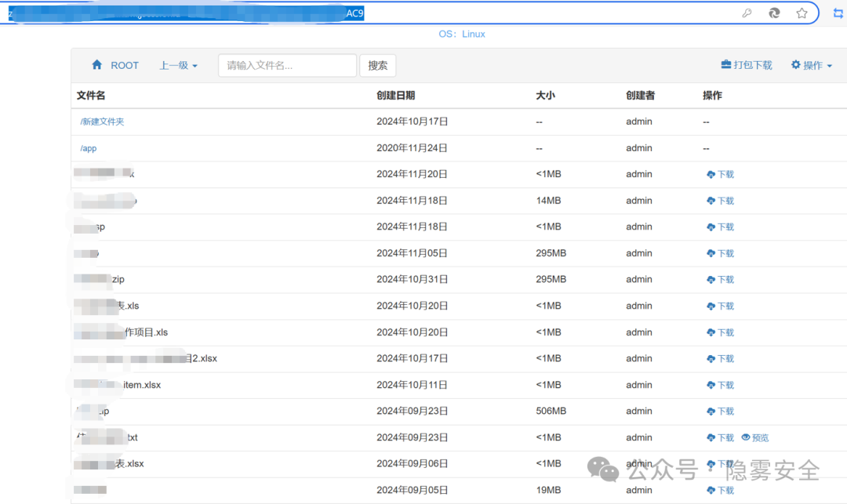Click the date 2020年11月24日
Viewport: 847px width, 504px height.
[412, 148]
